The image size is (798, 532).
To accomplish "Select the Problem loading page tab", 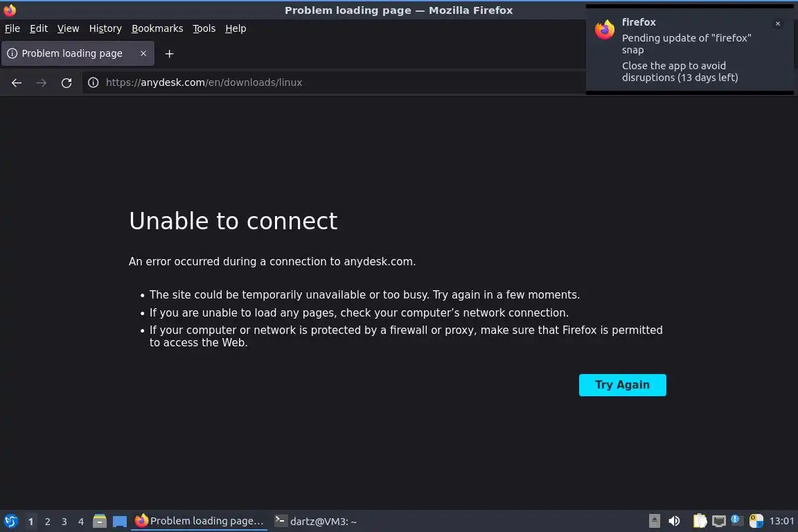I will click(78, 53).
